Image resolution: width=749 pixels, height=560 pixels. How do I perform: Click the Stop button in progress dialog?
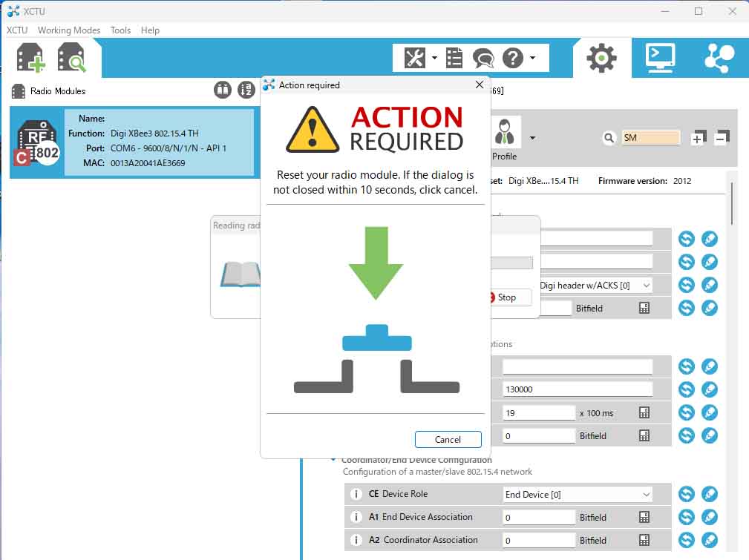[x=509, y=297]
